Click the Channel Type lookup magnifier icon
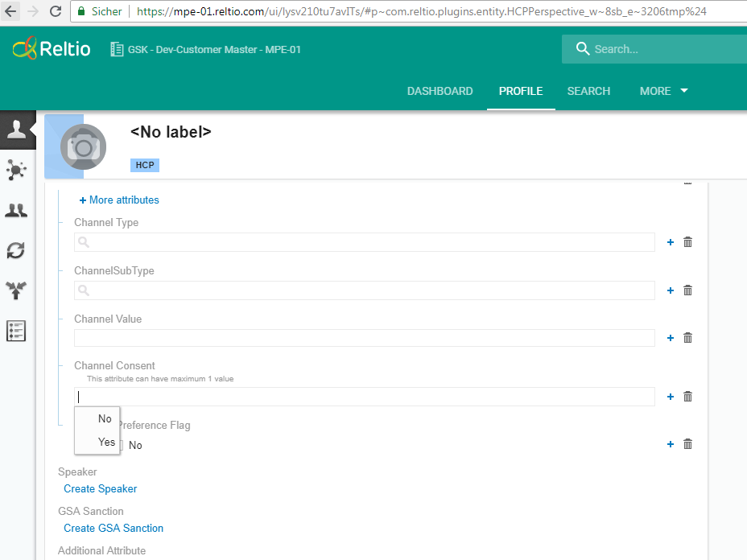Image resolution: width=747 pixels, height=560 pixels. pos(84,242)
